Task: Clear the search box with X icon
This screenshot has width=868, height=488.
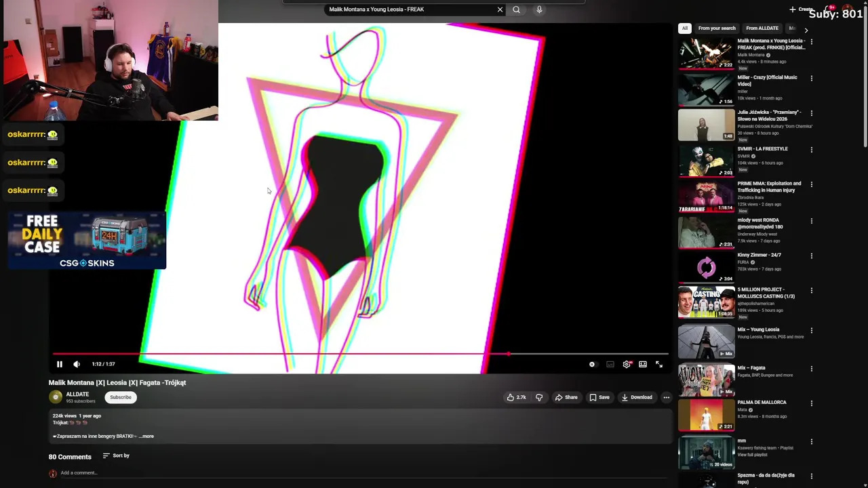Action: point(500,9)
